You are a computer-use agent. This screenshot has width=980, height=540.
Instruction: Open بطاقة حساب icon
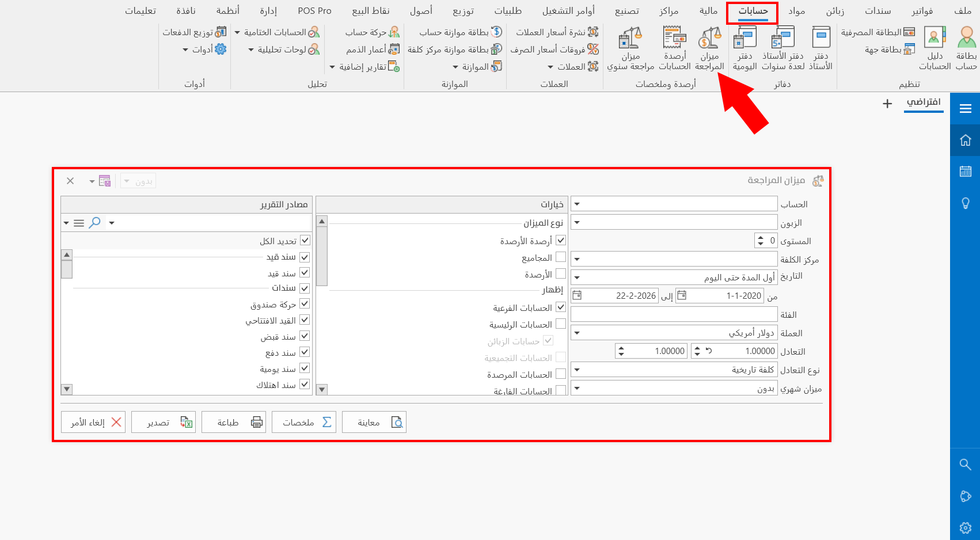966,48
